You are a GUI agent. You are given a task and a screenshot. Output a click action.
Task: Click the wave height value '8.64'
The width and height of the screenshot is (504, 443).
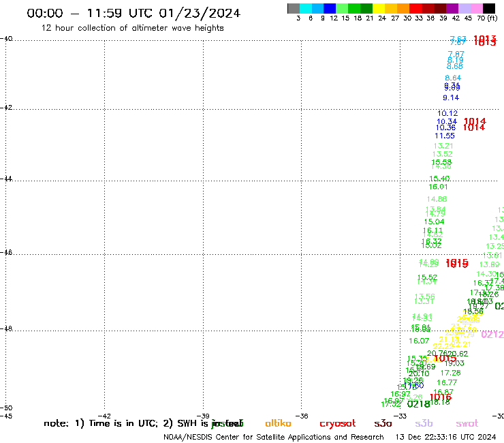coord(453,78)
